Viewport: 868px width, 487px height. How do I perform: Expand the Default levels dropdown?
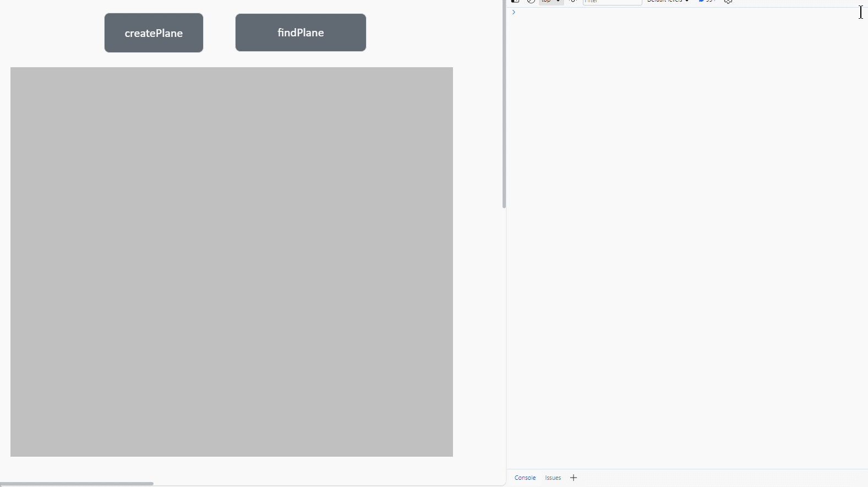pyautogui.click(x=668, y=1)
